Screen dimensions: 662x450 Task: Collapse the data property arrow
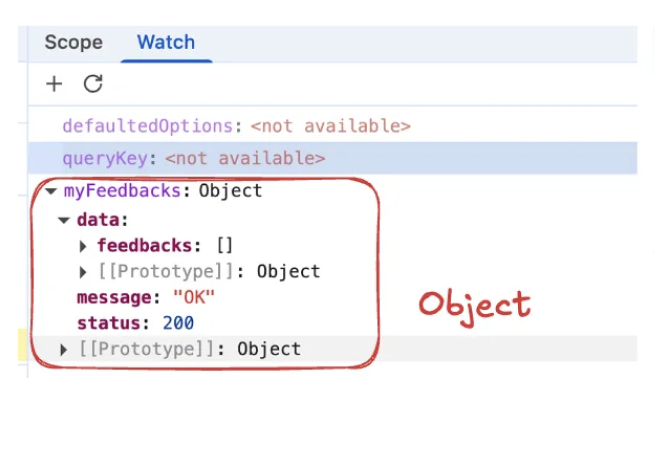click(x=64, y=220)
